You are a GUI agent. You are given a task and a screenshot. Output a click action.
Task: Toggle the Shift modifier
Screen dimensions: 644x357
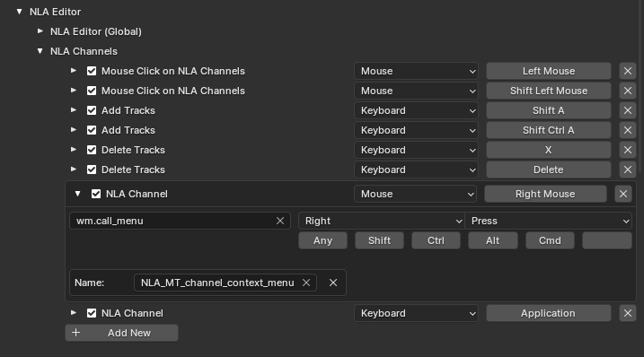[380, 240]
